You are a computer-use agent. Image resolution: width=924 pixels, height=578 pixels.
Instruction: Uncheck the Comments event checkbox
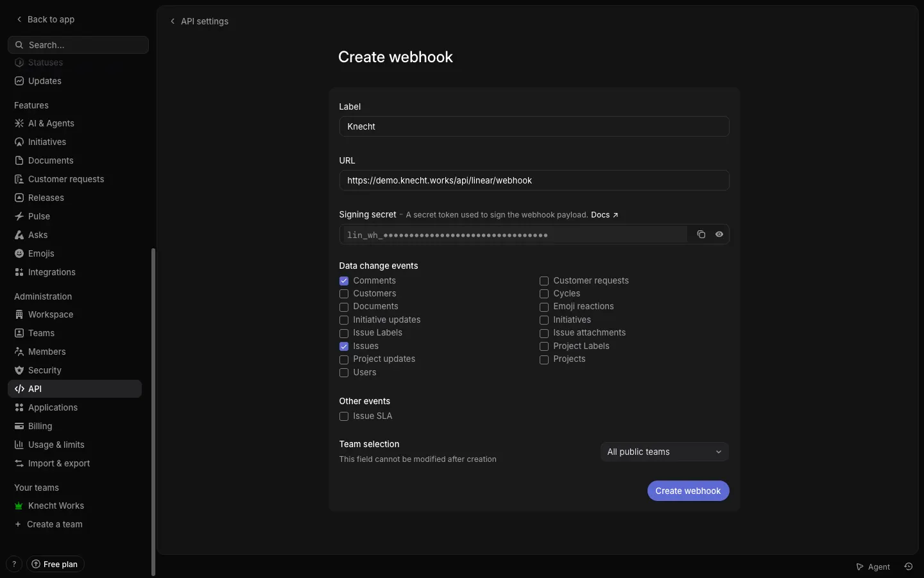(344, 281)
